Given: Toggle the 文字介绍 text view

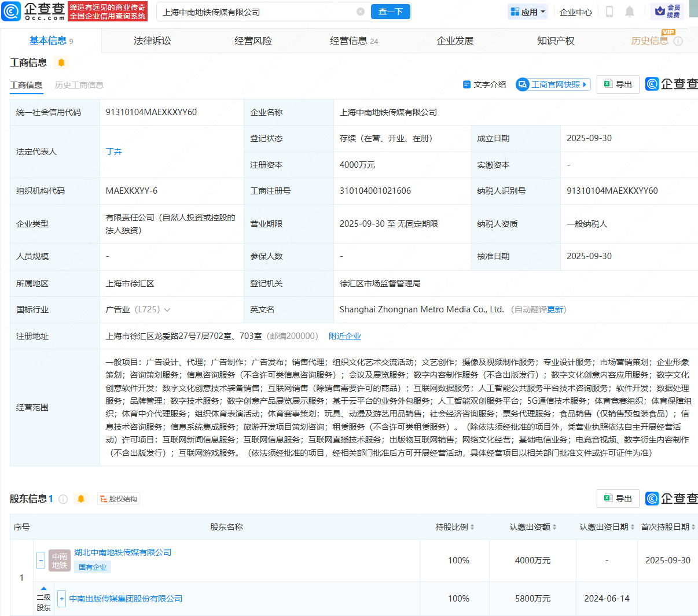Looking at the screenshot, I should point(484,84).
